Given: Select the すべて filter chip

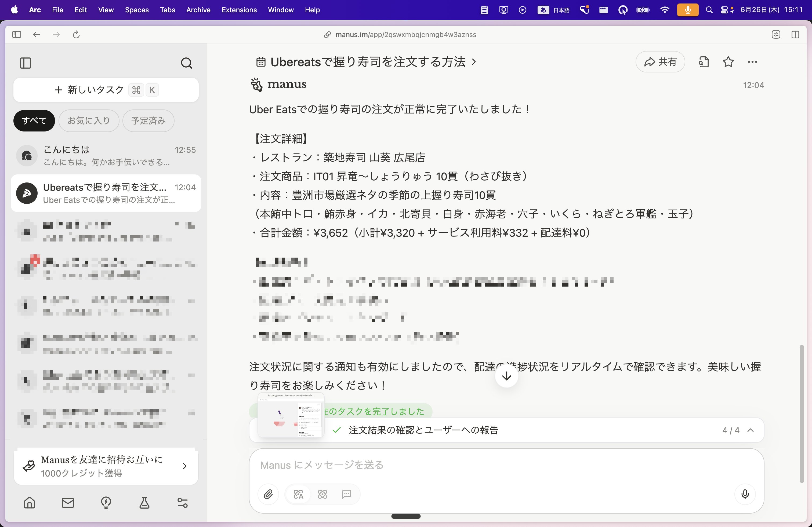Looking at the screenshot, I should [34, 121].
